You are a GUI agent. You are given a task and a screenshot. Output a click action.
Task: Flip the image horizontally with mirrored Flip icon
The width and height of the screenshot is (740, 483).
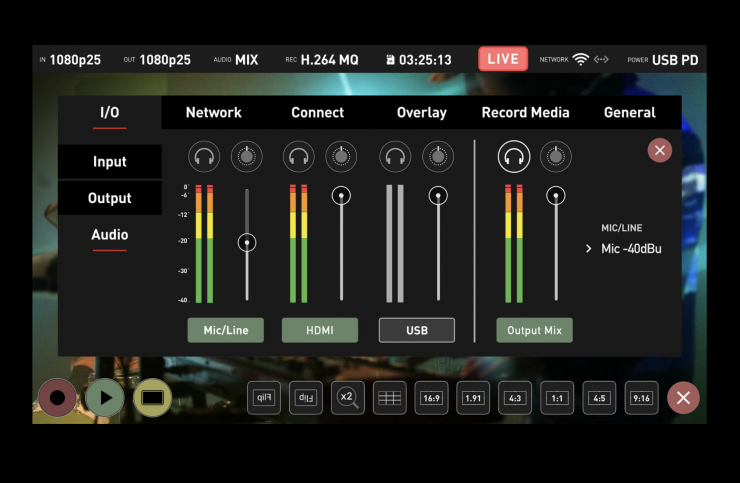click(264, 398)
